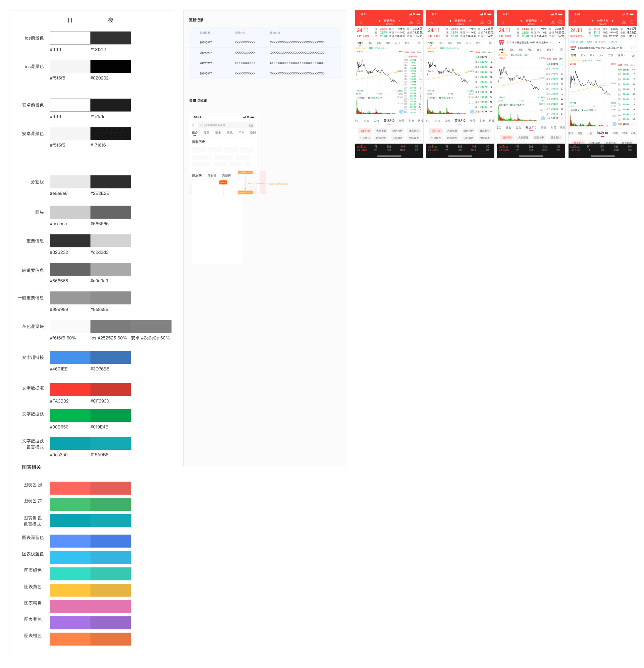Open robot assistant icon in first stock mockup
This screenshot has height=668, width=644.
(411, 22)
